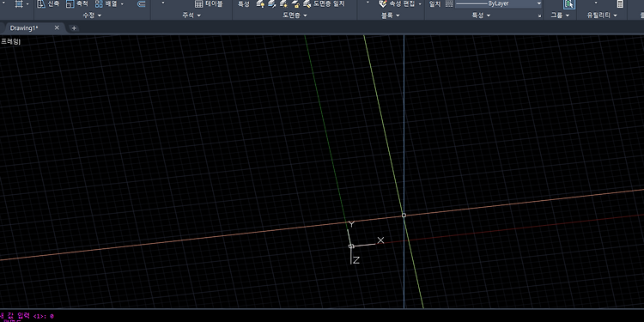This screenshot has width=644, height=322.
Task: Open the dropdown arrow in annotation panel
Action: point(162,3)
